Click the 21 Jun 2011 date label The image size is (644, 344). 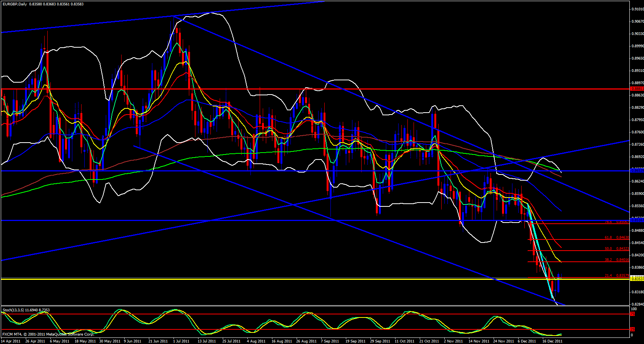click(158, 341)
